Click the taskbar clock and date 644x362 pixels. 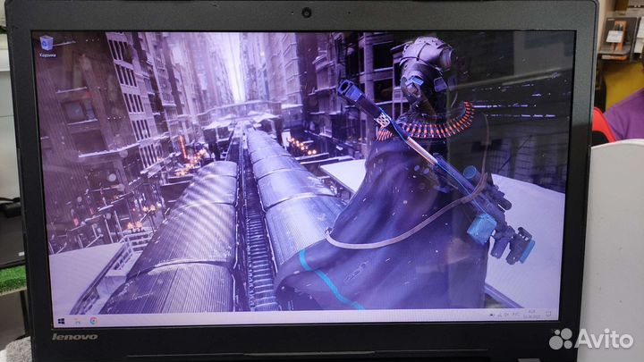[x=533, y=314]
